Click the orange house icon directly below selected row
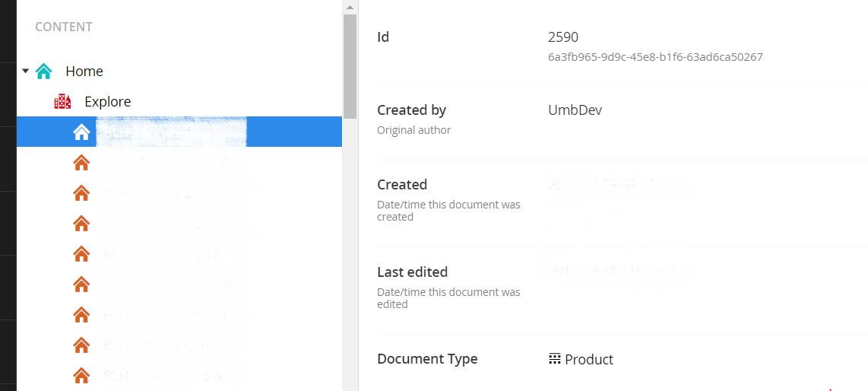The width and height of the screenshot is (868, 391). coord(81,162)
